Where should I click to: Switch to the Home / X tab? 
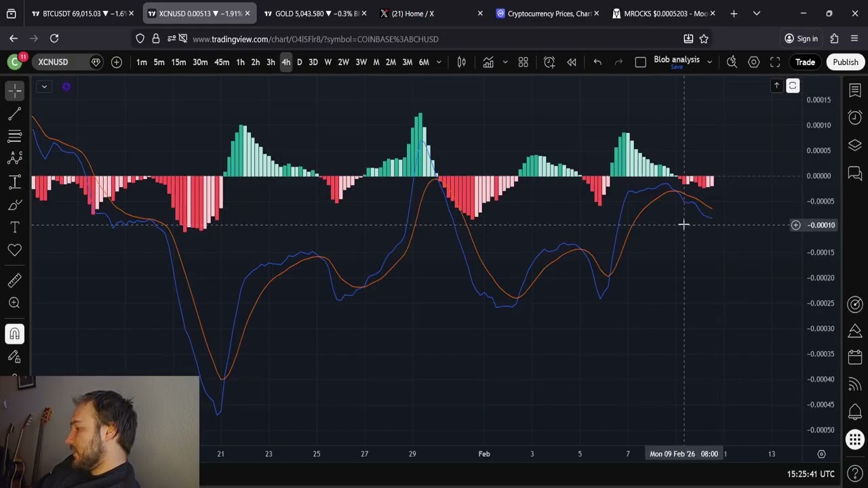(432, 14)
